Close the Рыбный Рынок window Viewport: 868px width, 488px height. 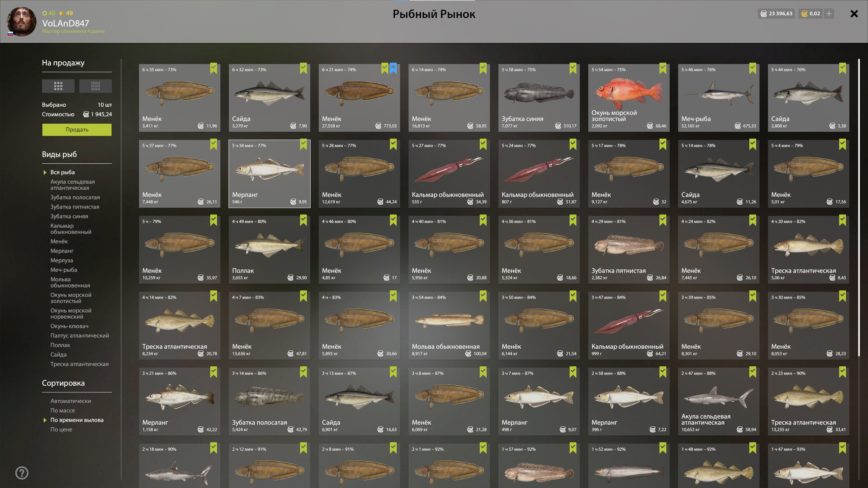point(854,14)
